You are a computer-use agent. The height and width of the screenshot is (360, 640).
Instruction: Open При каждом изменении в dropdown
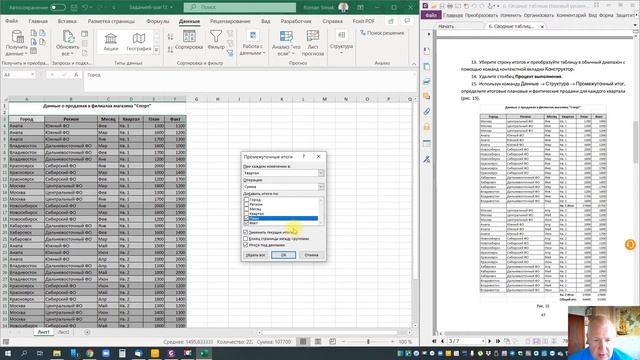click(321, 173)
